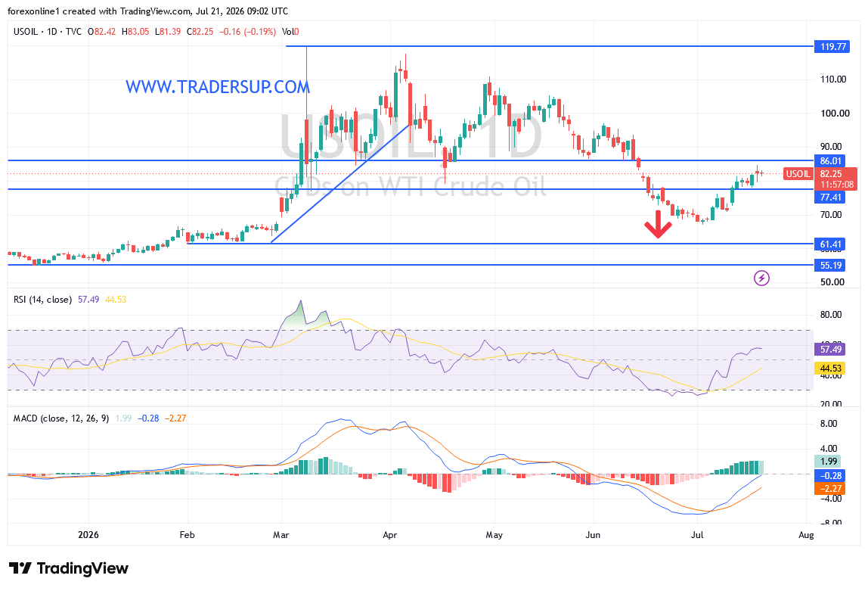Open the WWW.TRADERSUP.COM link text
The height and width of the screenshot is (591, 868).
tap(218, 87)
